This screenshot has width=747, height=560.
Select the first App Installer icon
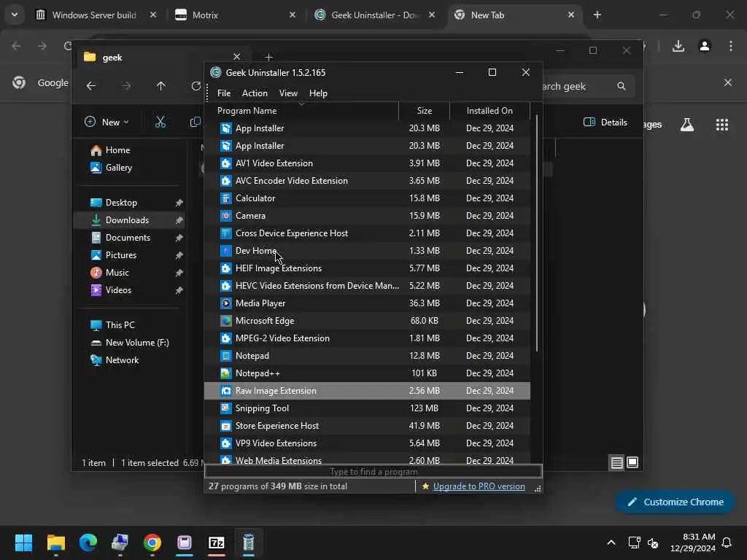(226, 128)
